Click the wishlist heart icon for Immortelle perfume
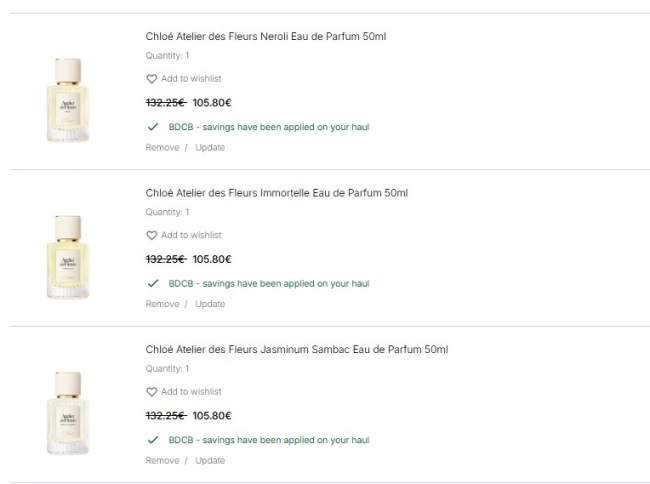Image resolution: width=650 pixels, height=484 pixels. 152,236
